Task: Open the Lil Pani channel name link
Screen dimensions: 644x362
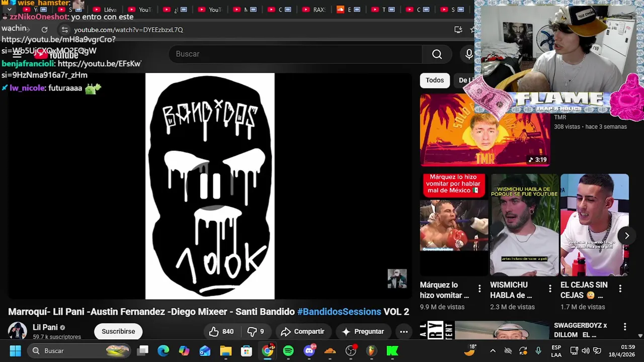Action: tap(45, 327)
